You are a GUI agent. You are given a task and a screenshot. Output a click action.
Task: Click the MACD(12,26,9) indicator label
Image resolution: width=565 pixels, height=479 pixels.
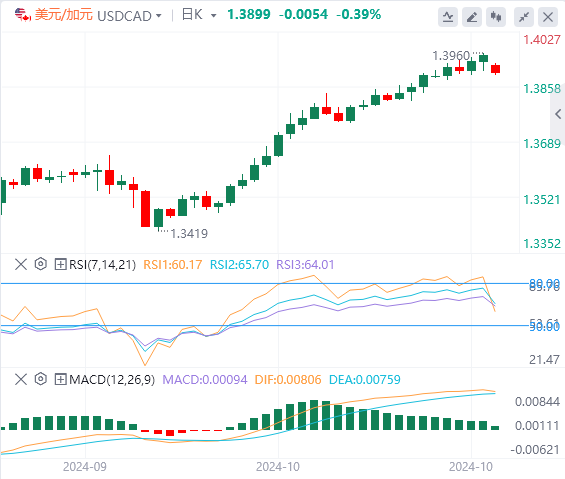pos(112,380)
